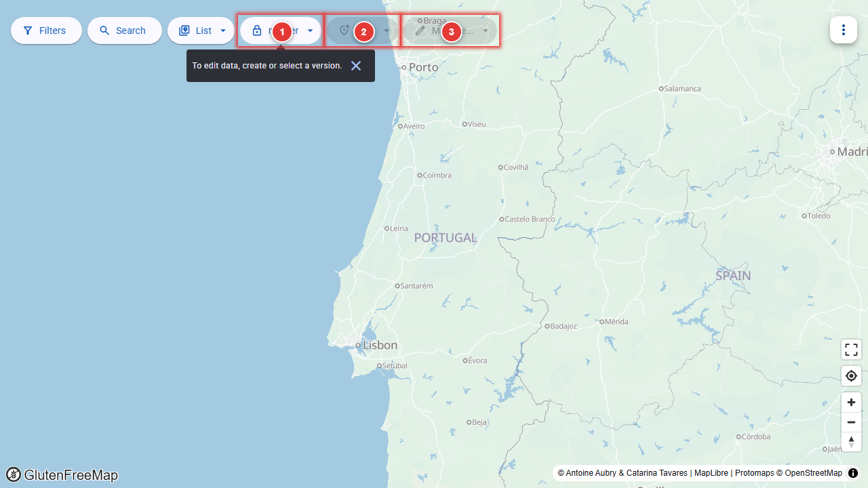The width and height of the screenshot is (868, 488).
Task: Open the Protomaps attribution link
Action: [x=754, y=473]
